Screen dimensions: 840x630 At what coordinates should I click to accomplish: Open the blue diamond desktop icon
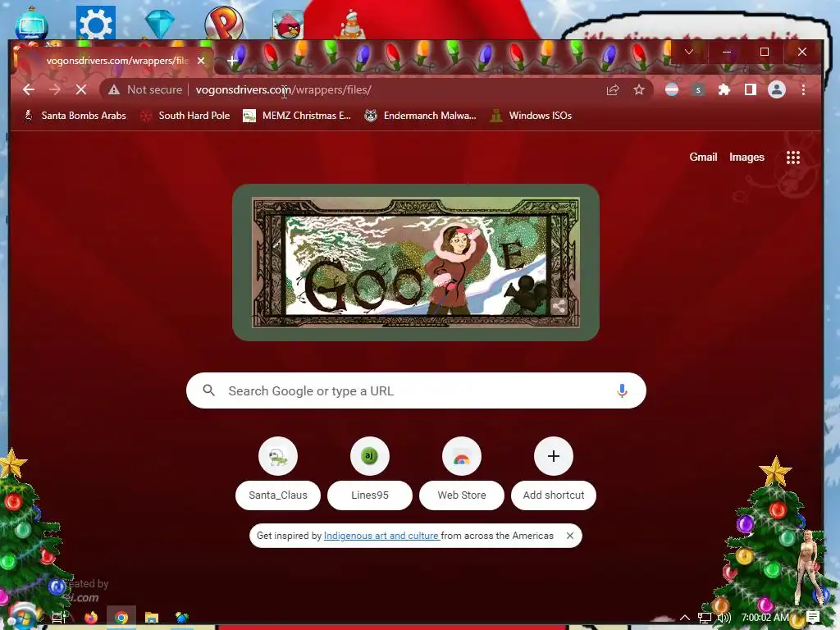point(160,24)
